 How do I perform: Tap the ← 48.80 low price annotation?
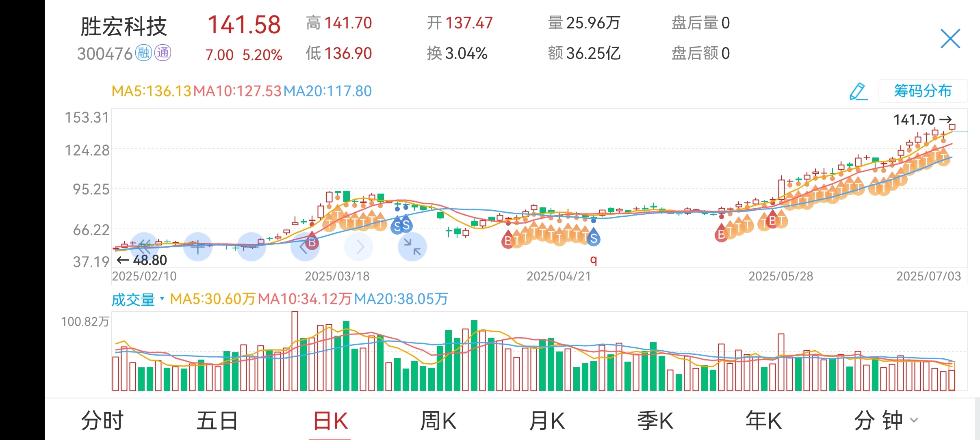[142, 260]
